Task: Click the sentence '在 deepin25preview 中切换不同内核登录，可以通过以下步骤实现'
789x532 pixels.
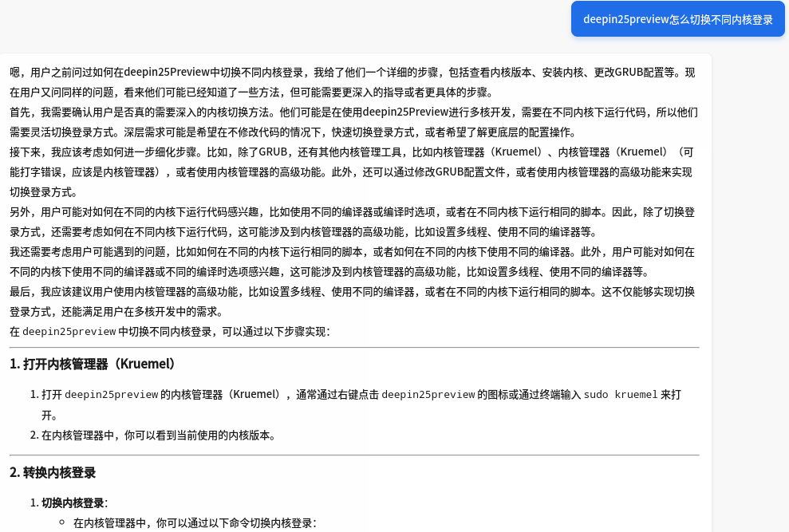Action: [170, 332]
